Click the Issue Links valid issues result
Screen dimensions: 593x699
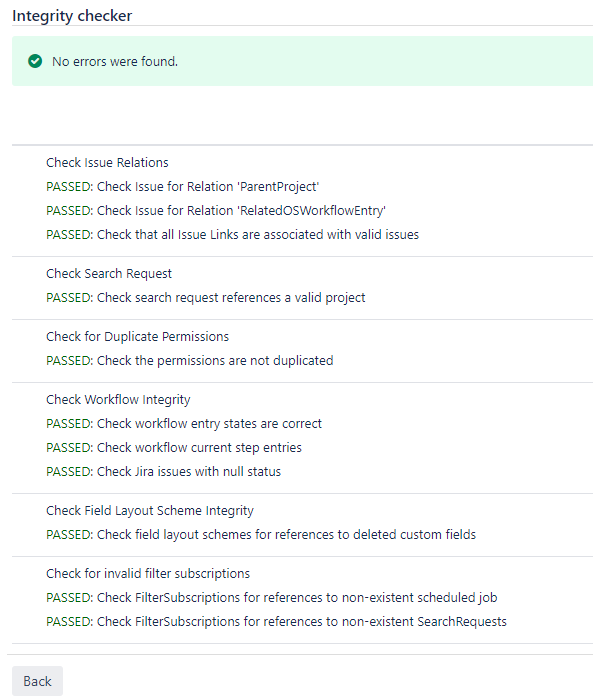[x=233, y=234]
